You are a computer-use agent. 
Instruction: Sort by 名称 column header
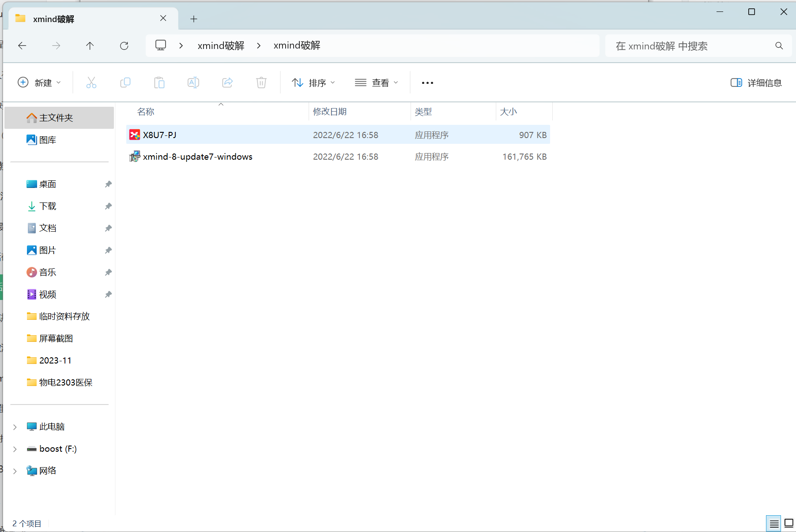pos(146,112)
